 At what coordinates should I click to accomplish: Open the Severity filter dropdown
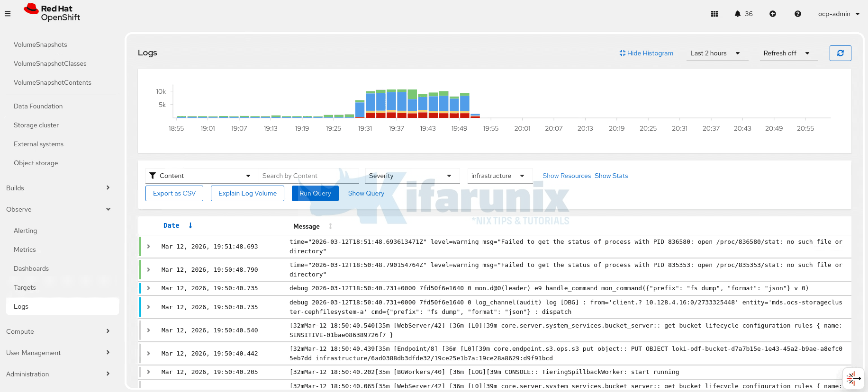pos(412,176)
